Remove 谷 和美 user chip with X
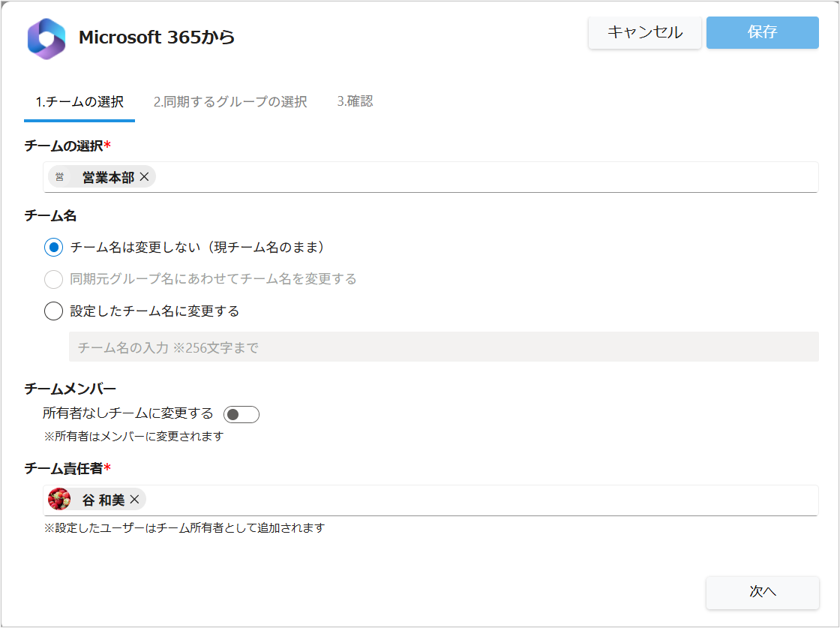This screenshot has height=628, width=840. click(x=134, y=500)
